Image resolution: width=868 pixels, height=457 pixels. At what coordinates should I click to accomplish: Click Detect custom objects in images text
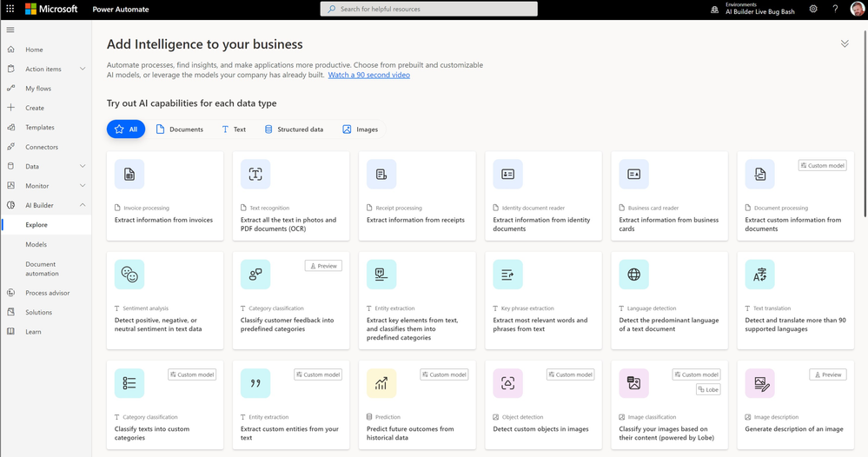click(x=540, y=429)
